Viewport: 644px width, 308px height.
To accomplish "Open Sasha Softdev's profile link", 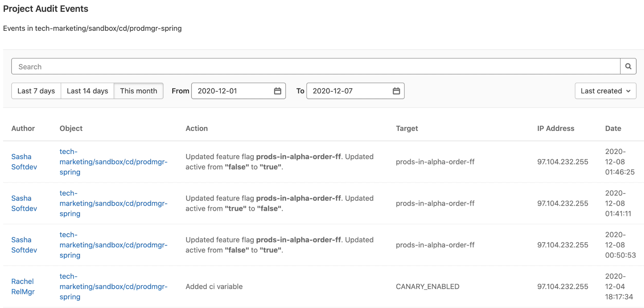I will [24, 162].
